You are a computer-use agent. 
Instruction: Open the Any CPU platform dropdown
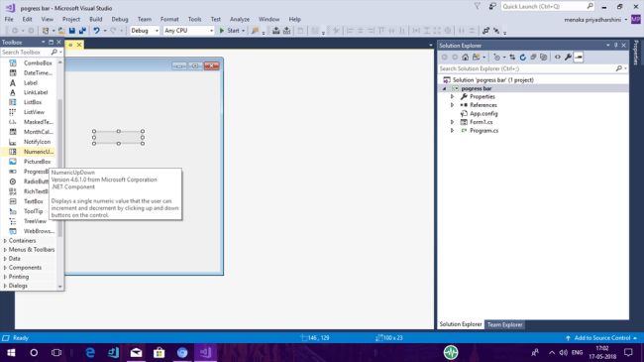coord(188,31)
